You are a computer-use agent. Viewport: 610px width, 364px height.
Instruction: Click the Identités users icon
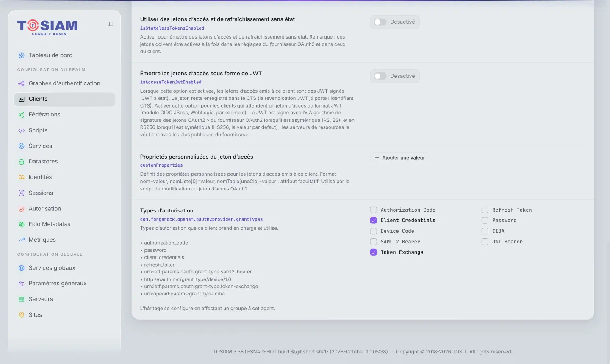coord(22,177)
